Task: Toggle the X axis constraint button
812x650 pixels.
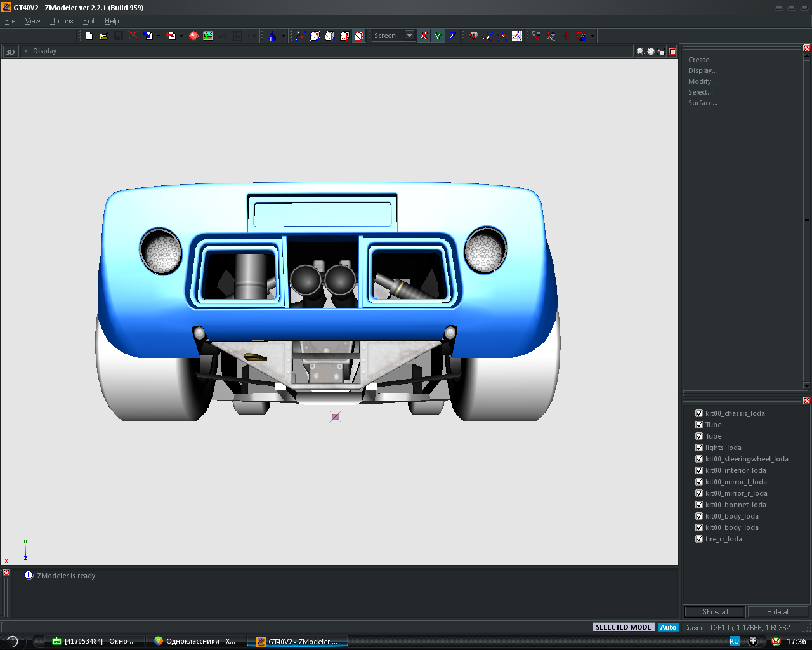Action: 423,36
